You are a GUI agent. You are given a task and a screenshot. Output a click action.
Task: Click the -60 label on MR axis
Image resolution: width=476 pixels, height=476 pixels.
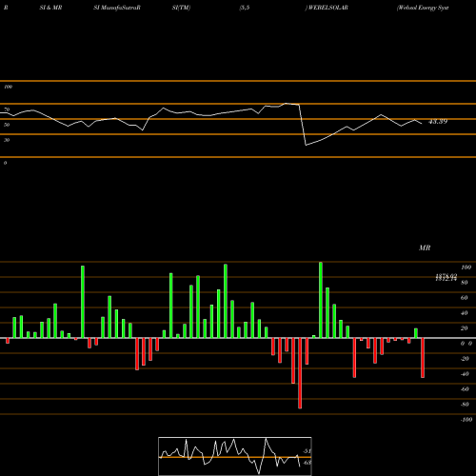465,389
